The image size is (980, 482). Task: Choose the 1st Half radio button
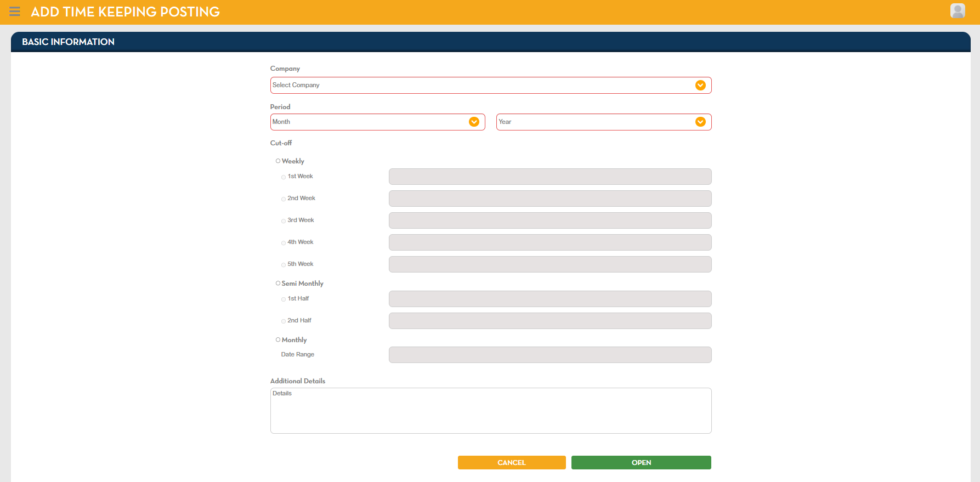click(284, 299)
